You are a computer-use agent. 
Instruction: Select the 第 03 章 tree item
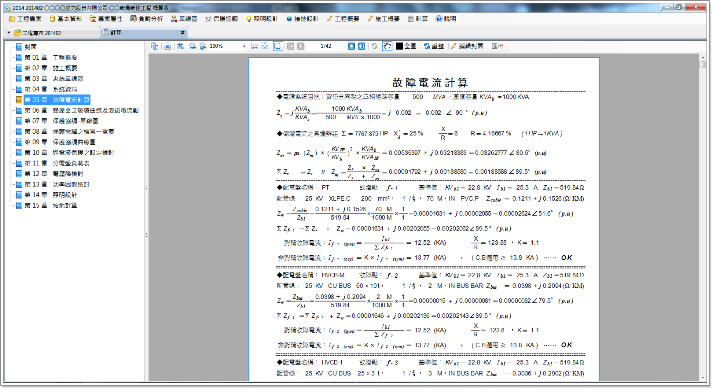[54, 79]
